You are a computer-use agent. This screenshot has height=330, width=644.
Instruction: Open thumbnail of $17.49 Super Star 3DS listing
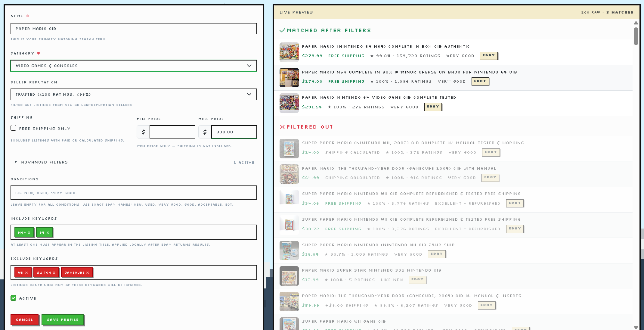(289, 276)
